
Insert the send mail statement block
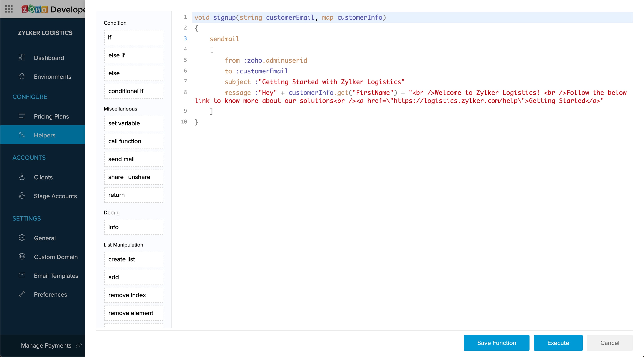[x=133, y=159]
